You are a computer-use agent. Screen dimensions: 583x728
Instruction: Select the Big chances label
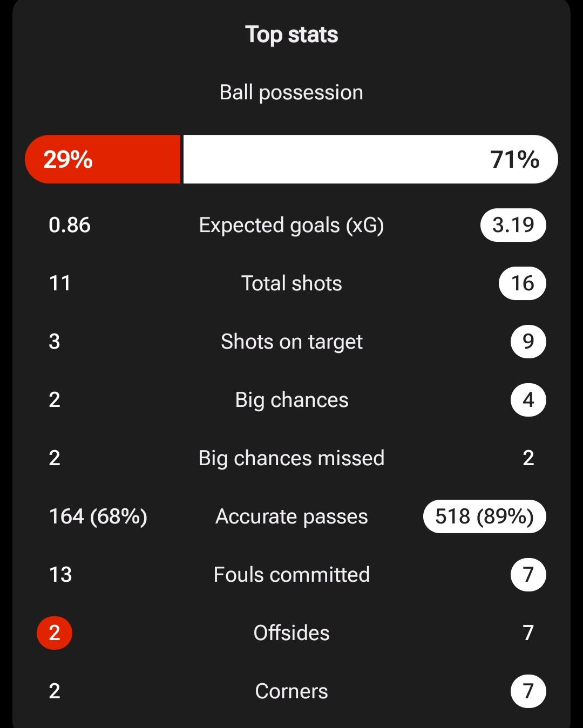tap(291, 400)
